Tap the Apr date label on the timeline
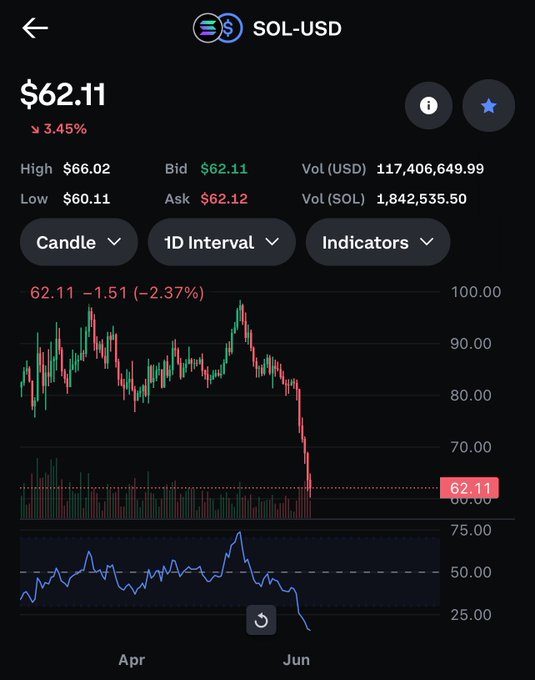Screen dimensions: 535x680 [x=132, y=660]
